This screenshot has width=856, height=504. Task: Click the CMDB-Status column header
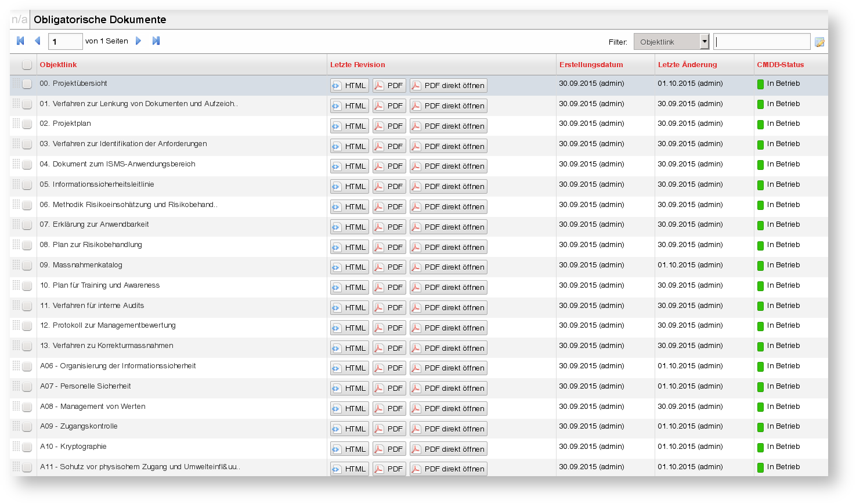click(x=780, y=64)
